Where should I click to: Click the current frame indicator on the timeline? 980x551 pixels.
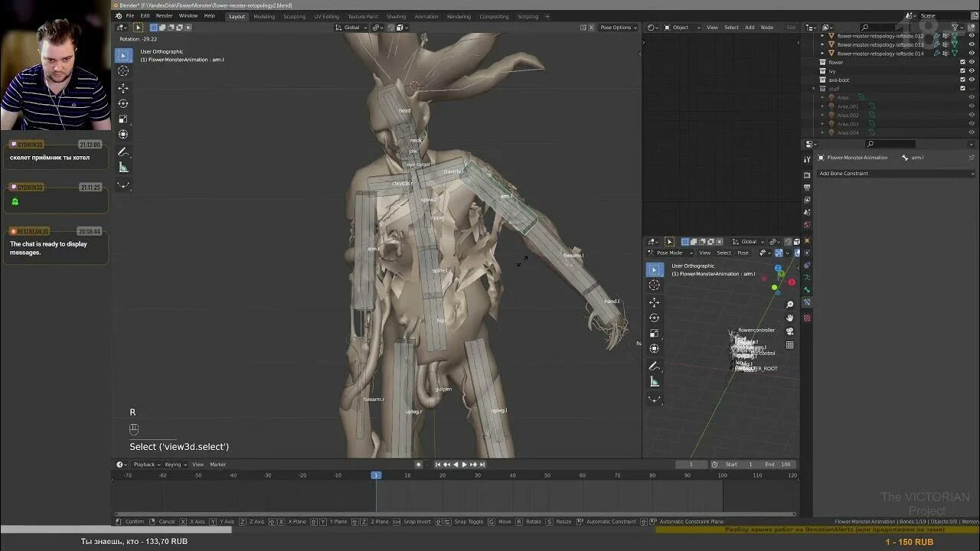coord(375,474)
